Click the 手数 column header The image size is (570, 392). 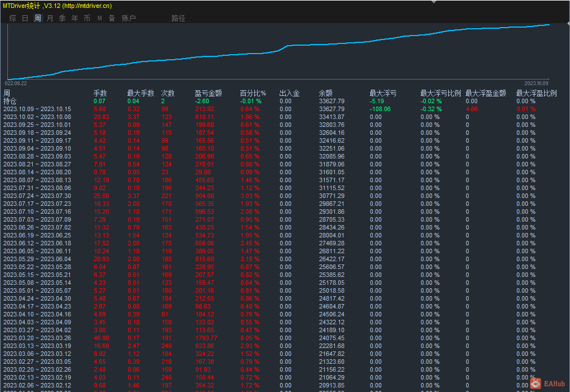pos(100,93)
